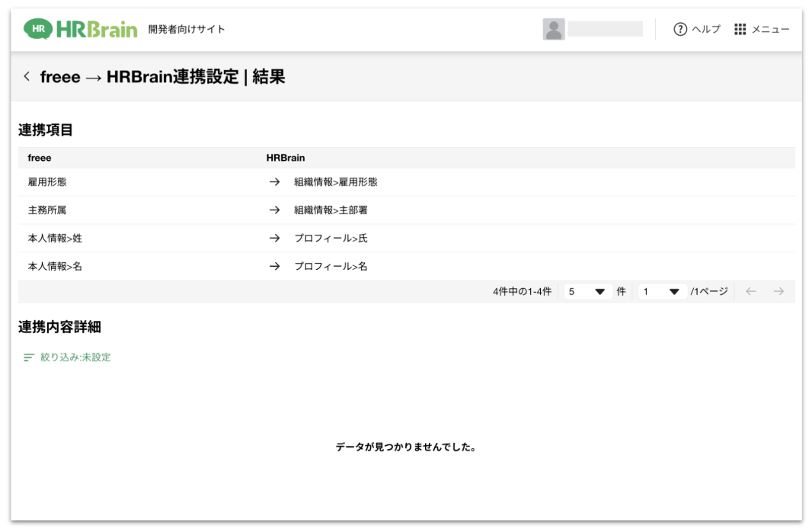812x529 pixels.
Task: Click 絞り込み:未設定 filter button
Action: (75, 357)
